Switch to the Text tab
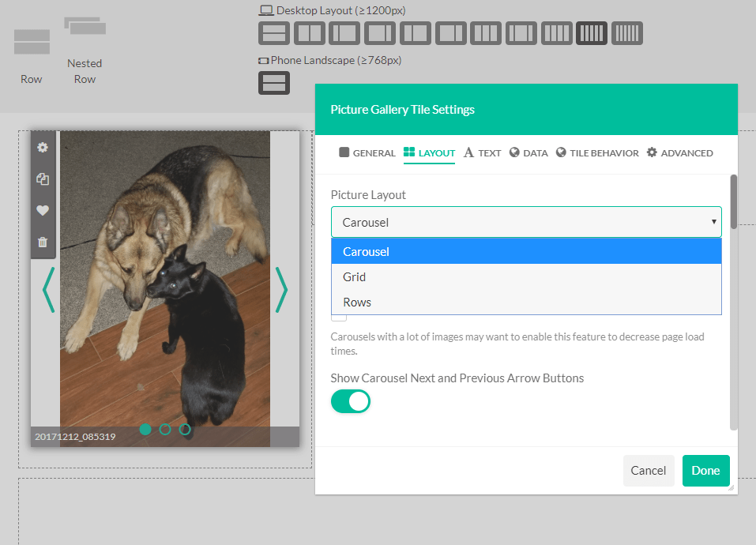 pos(482,152)
